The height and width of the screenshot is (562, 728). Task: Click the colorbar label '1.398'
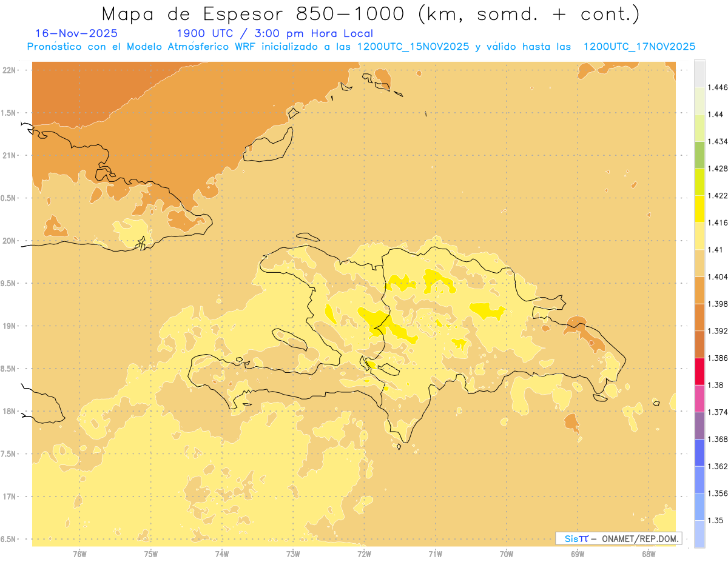(719, 304)
